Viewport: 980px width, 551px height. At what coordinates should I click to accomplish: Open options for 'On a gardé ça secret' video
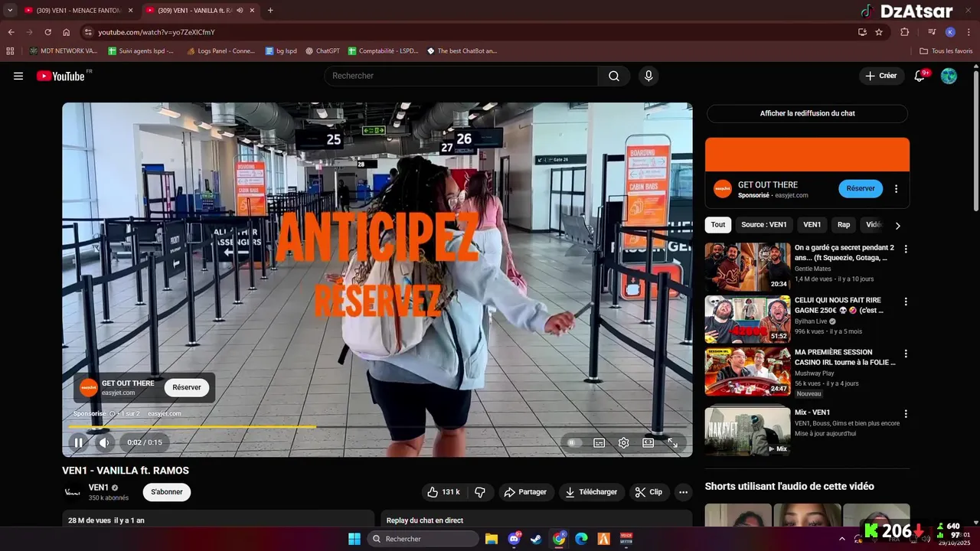click(x=906, y=249)
